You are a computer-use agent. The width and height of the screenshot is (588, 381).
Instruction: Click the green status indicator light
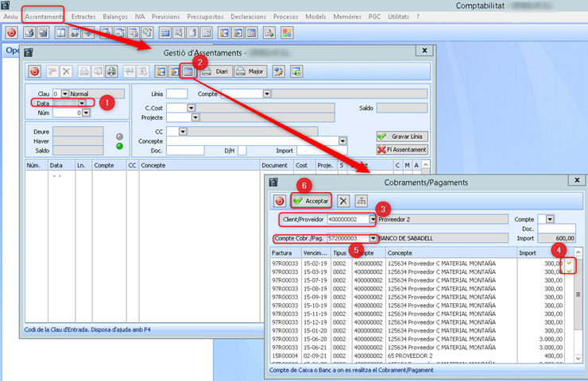[x=119, y=145]
